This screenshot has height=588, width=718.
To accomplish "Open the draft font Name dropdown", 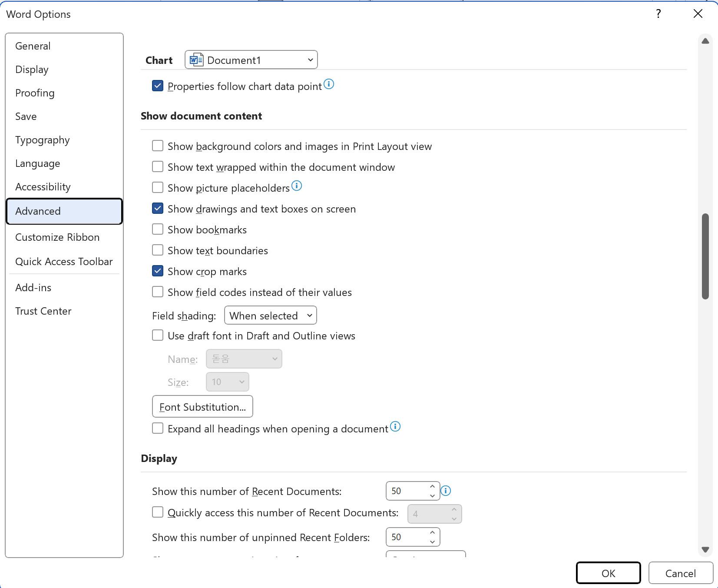I will (244, 359).
